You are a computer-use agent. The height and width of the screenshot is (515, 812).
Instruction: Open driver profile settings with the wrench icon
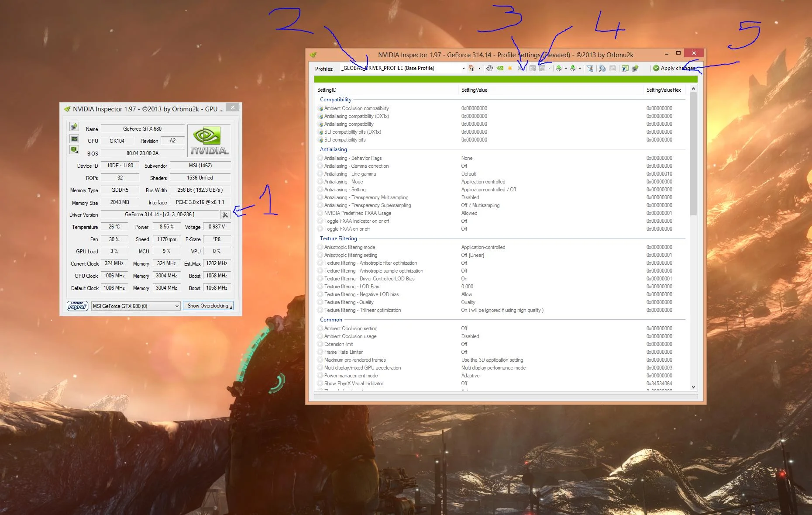(225, 214)
